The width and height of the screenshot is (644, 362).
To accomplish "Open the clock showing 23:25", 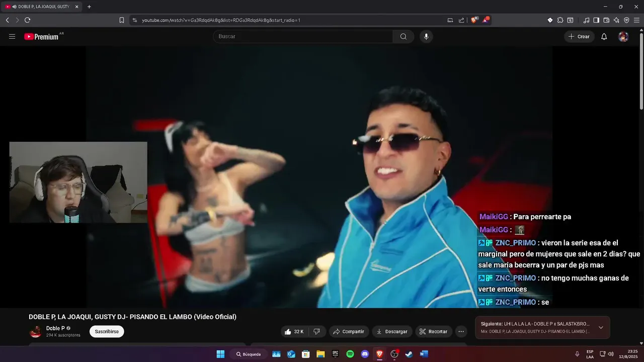I will (x=629, y=354).
